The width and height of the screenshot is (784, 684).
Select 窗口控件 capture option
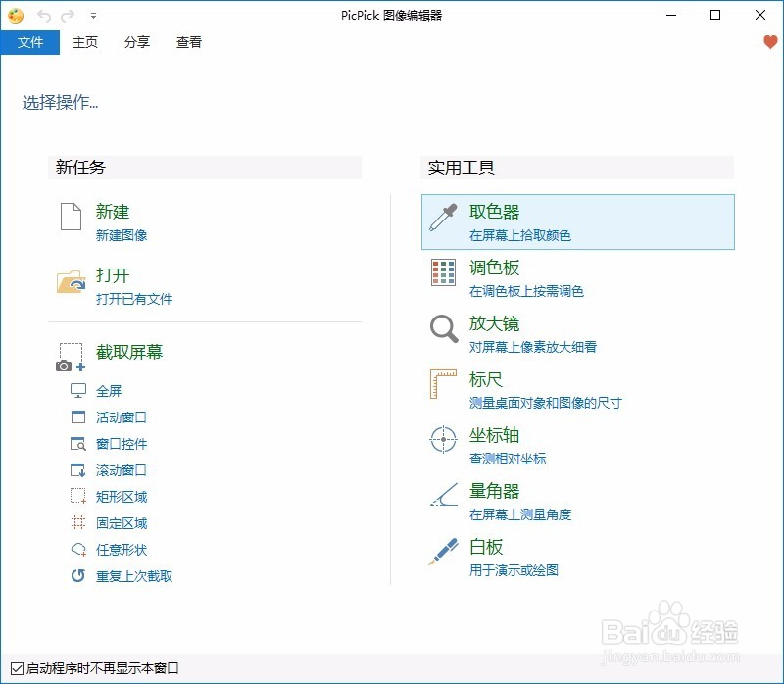click(x=122, y=444)
